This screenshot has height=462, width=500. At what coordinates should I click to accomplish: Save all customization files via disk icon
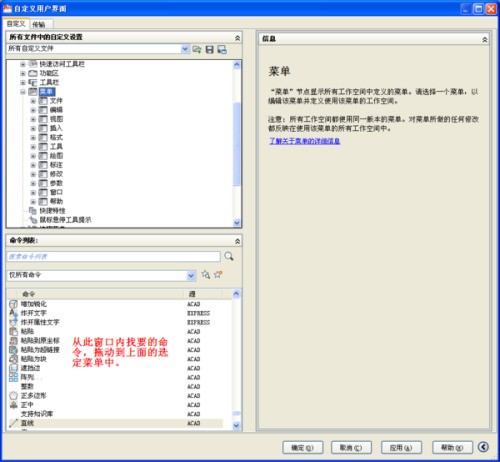(x=209, y=49)
